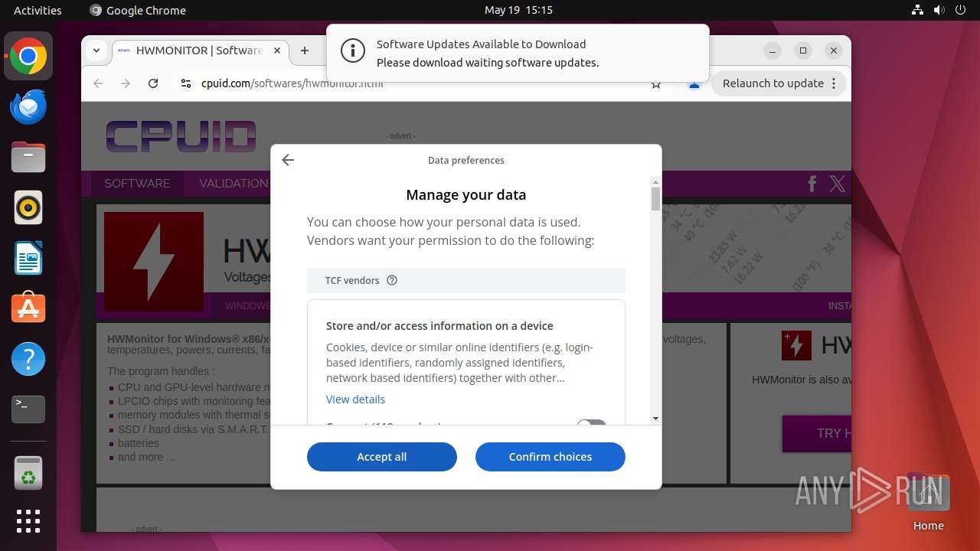Open Ubuntu Software from dock
Viewport: 980px width, 551px height.
[x=28, y=309]
